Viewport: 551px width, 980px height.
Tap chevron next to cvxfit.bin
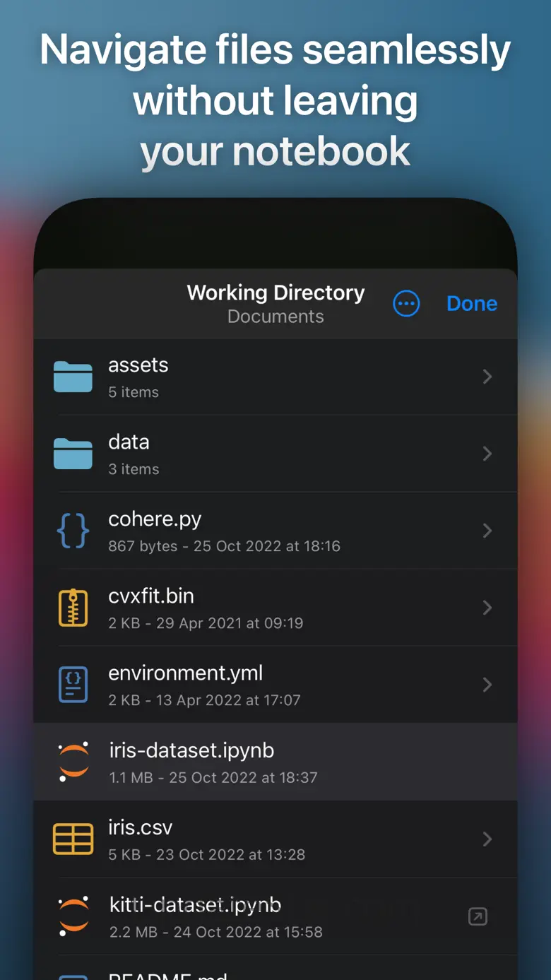click(x=487, y=608)
